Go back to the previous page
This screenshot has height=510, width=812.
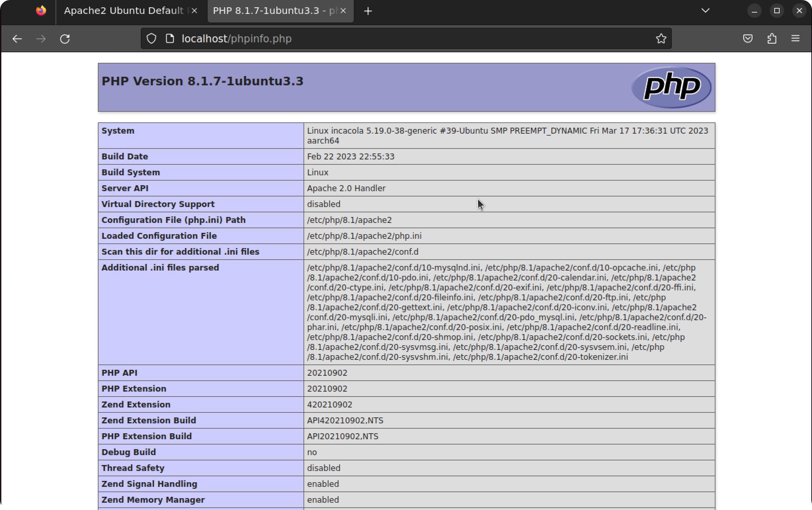pyautogui.click(x=17, y=39)
